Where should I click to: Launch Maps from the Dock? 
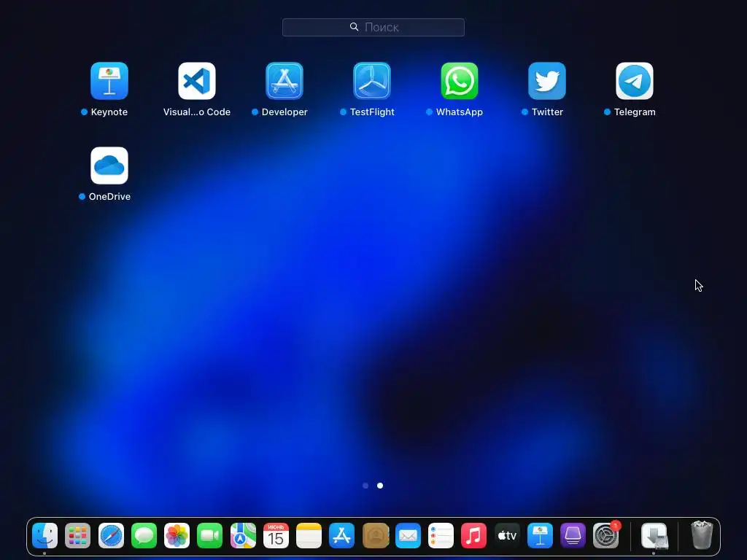pyautogui.click(x=243, y=536)
